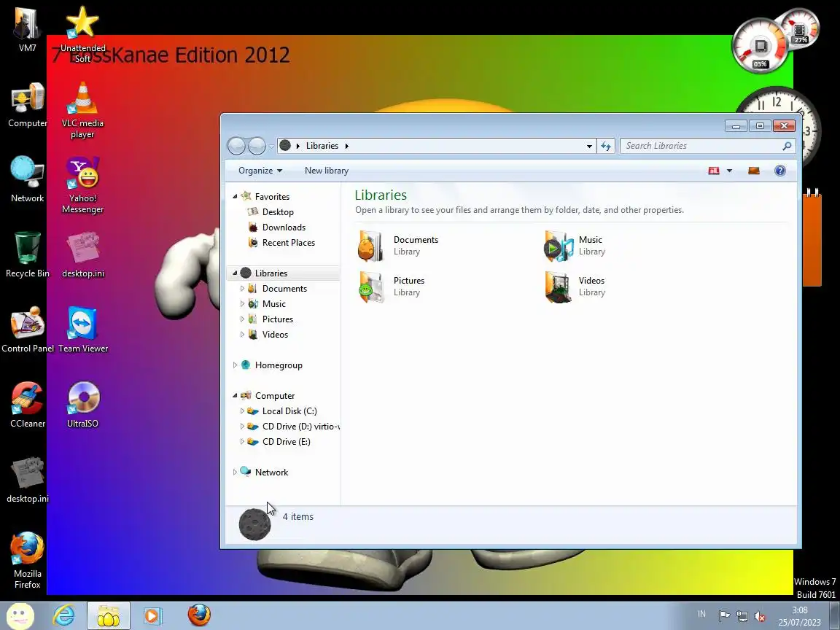
Task: Click the Forward navigation button
Action: pos(257,146)
